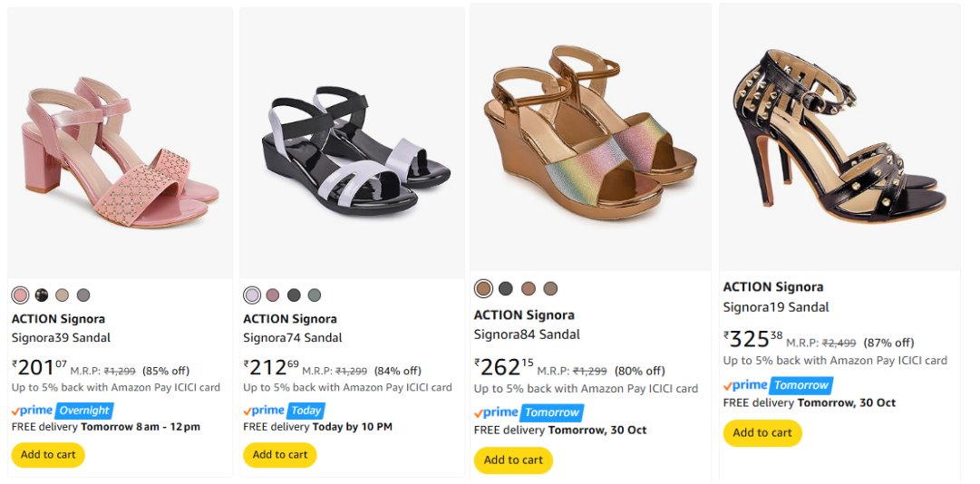Select the lavender swatch for Signora74 Sandal
This screenshot has height=484, width=980.
coord(252,295)
